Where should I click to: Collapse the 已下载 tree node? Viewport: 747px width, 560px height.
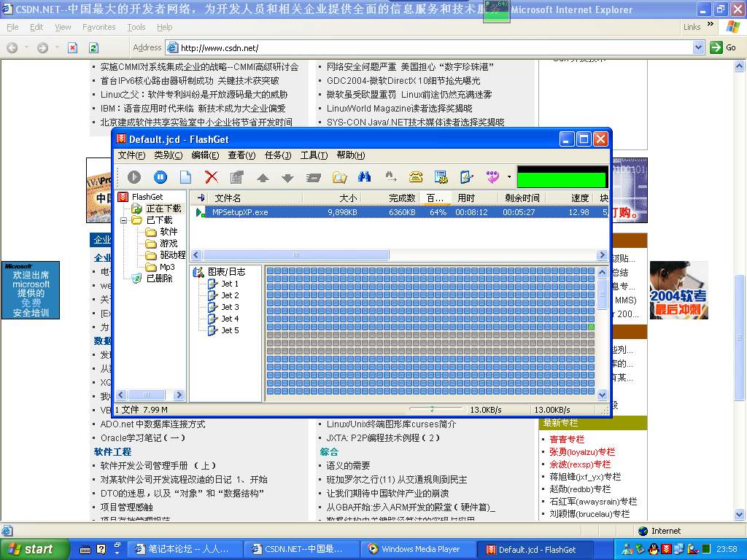(x=123, y=220)
